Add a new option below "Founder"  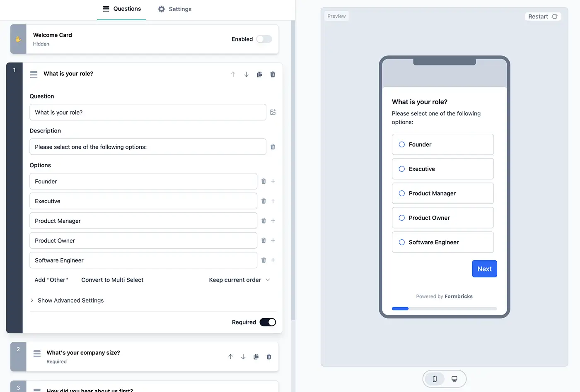coord(273,181)
